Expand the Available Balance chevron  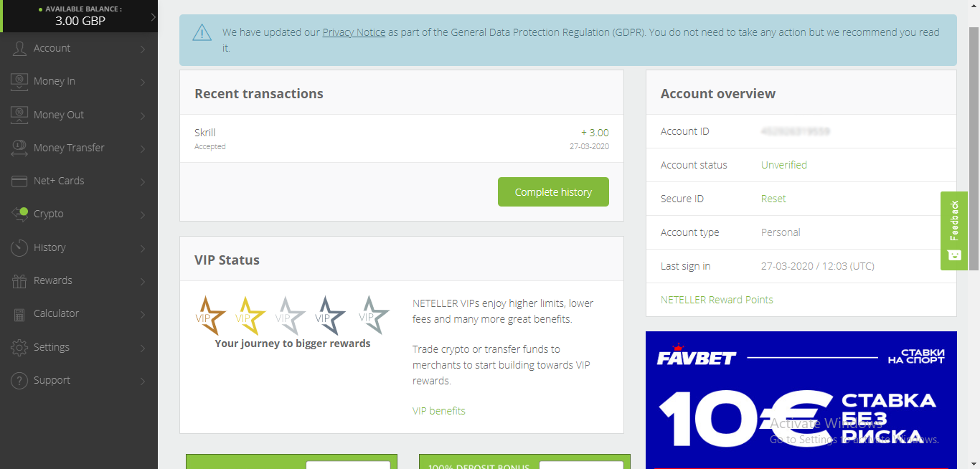click(x=152, y=16)
